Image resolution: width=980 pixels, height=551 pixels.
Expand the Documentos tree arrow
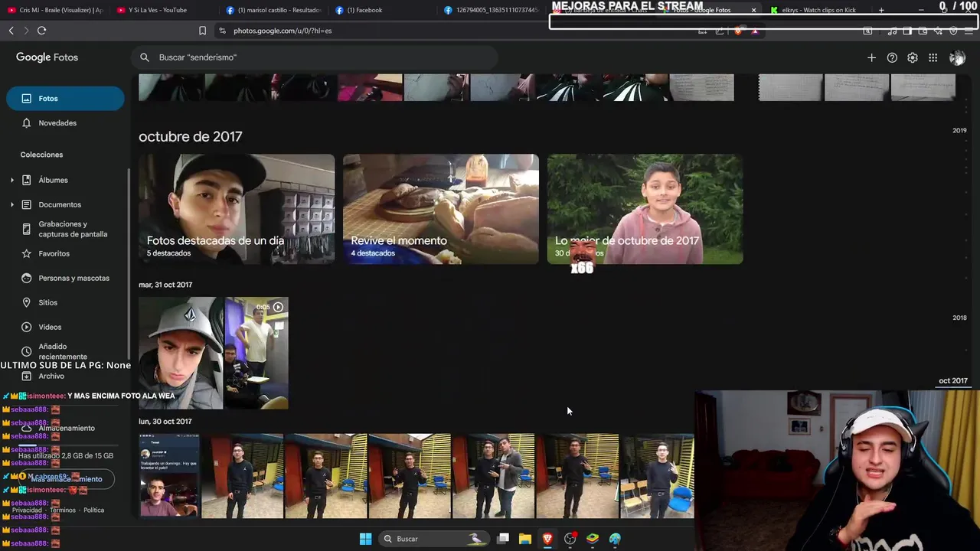pos(11,204)
